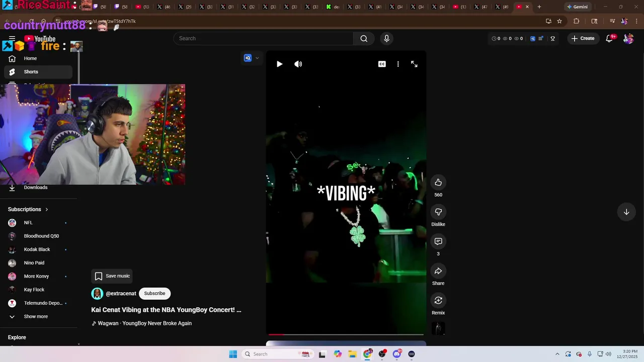Screen dimensions: 644x362
Task: Mute the Shorts video volume
Action: click(298, 64)
